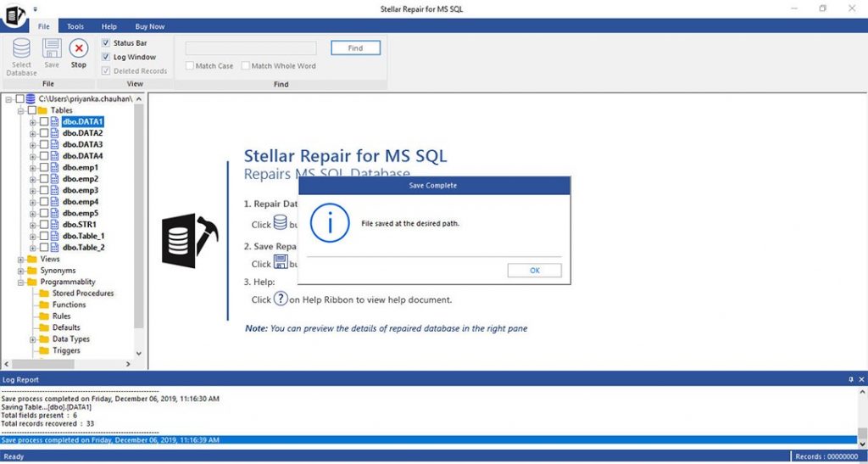Click the Find search text field
The height and width of the screenshot is (464, 868).
point(251,48)
